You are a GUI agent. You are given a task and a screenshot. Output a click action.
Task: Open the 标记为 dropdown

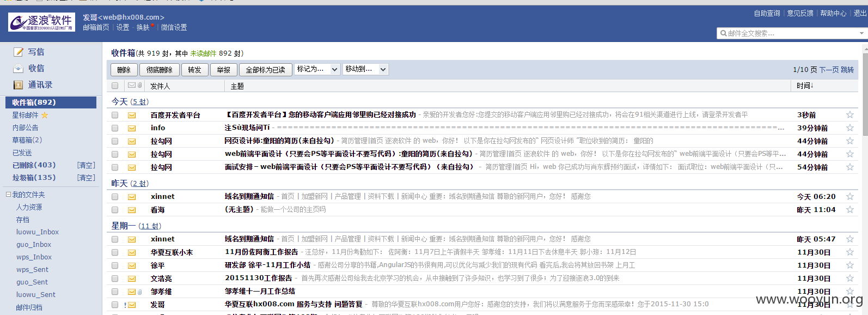317,69
